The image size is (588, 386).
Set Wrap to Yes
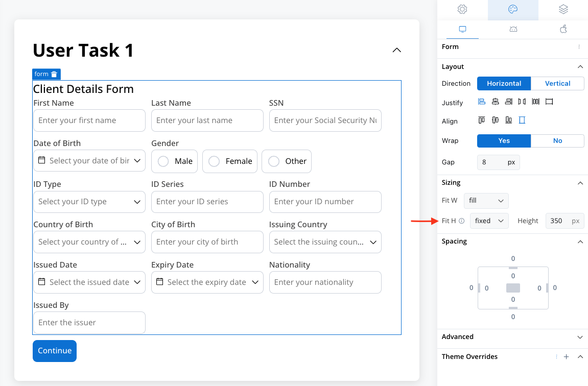(504, 141)
